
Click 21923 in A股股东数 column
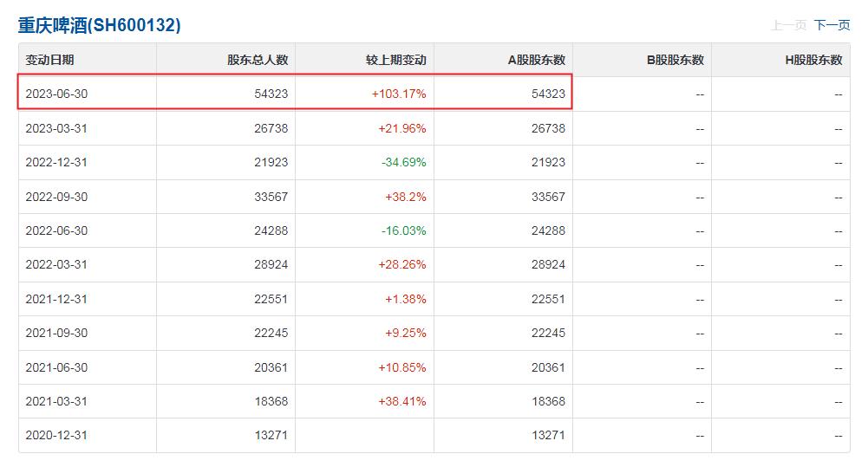click(x=549, y=162)
